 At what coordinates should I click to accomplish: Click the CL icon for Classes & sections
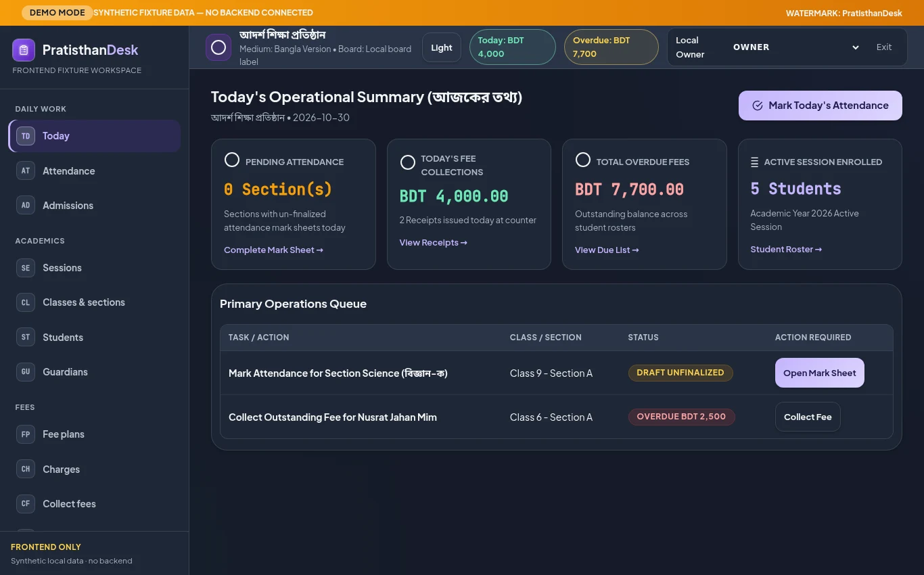tap(26, 302)
